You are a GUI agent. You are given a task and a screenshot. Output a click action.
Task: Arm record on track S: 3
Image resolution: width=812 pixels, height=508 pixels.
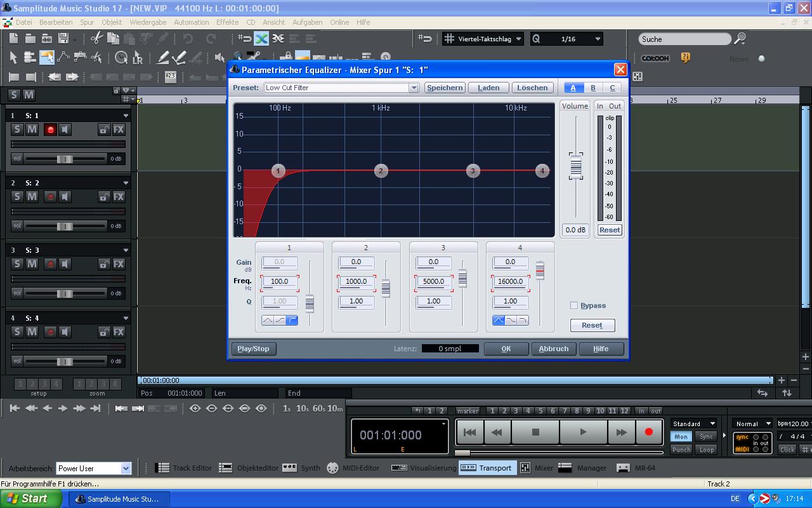coord(50,264)
